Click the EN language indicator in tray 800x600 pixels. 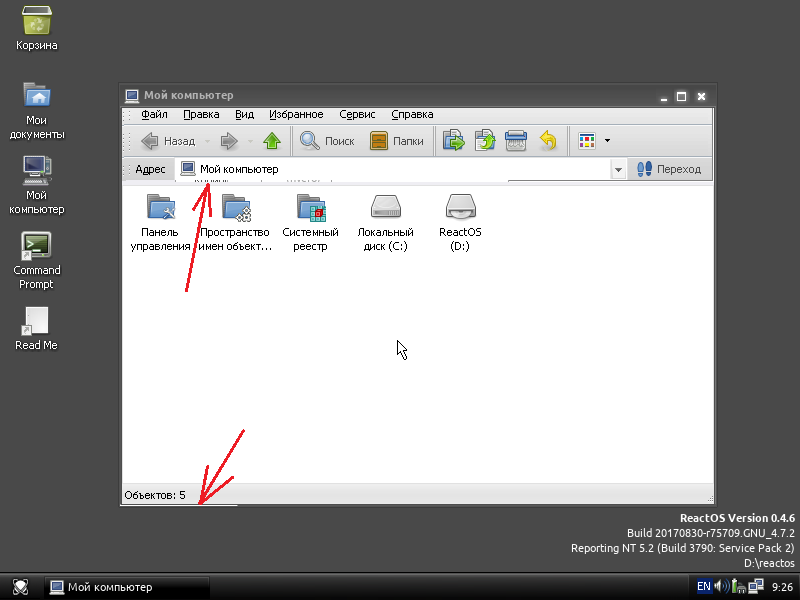(x=704, y=586)
